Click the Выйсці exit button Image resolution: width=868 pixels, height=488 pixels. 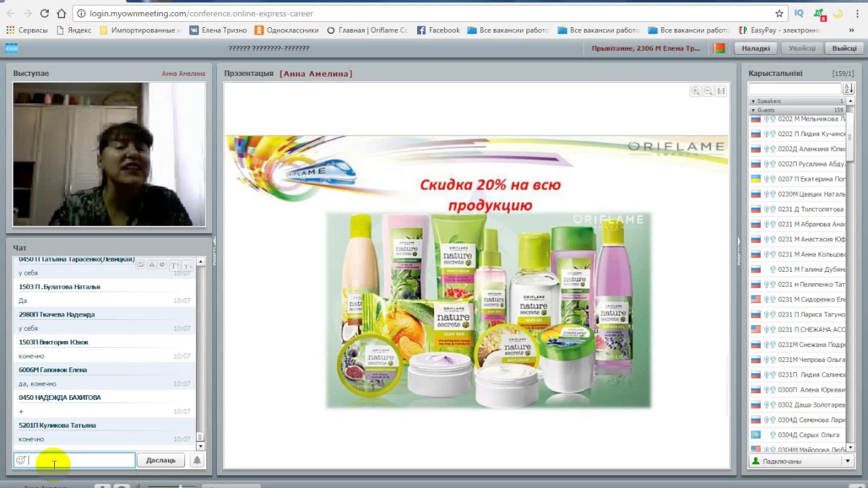click(844, 48)
